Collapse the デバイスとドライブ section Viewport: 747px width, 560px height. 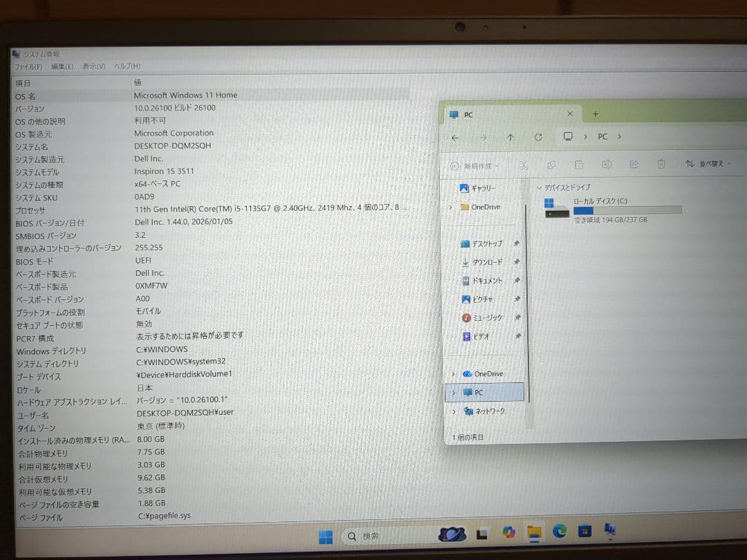point(540,187)
